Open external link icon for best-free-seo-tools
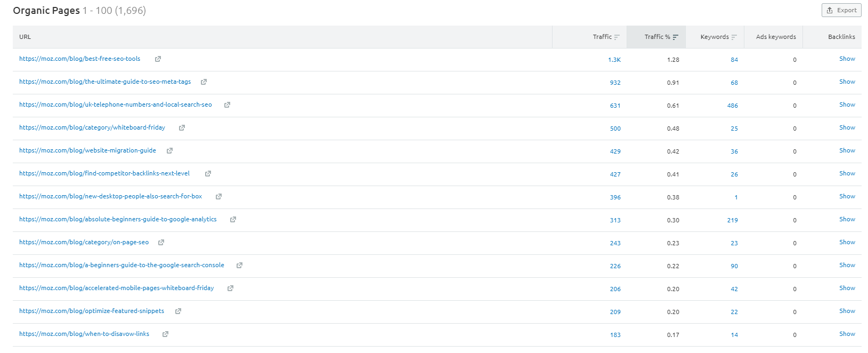 click(158, 59)
